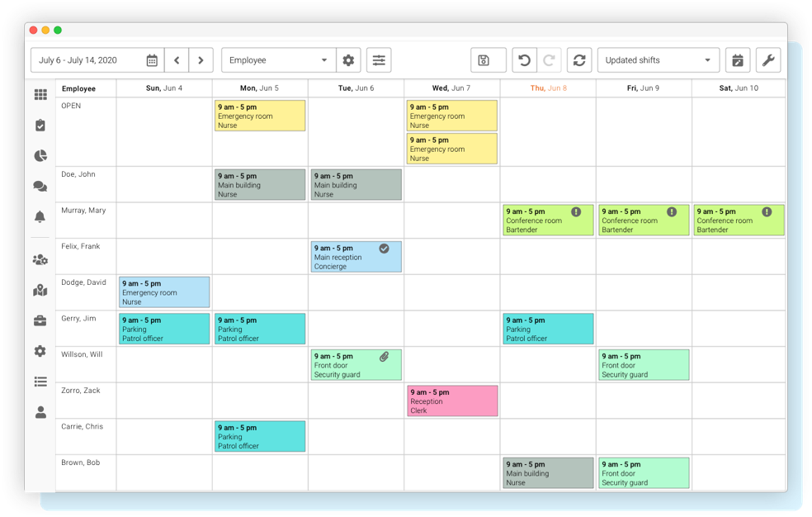The height and width of the screenshot is (517, 812).
Task: Open the notifications bell icon
Action: 40,216
